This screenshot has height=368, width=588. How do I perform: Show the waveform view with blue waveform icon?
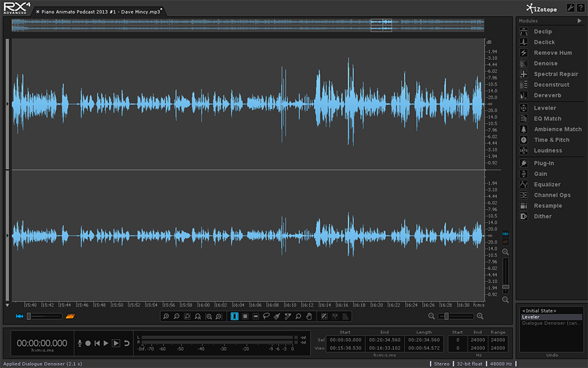(19, 317)
